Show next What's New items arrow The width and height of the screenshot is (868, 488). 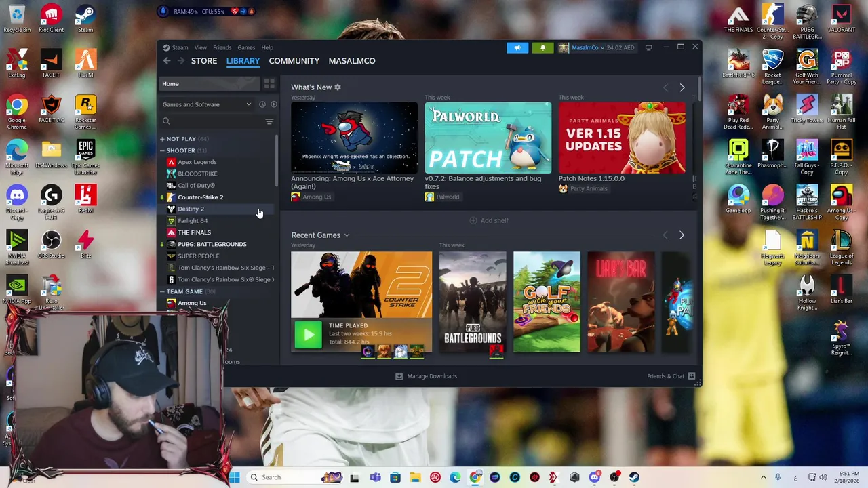682,87
